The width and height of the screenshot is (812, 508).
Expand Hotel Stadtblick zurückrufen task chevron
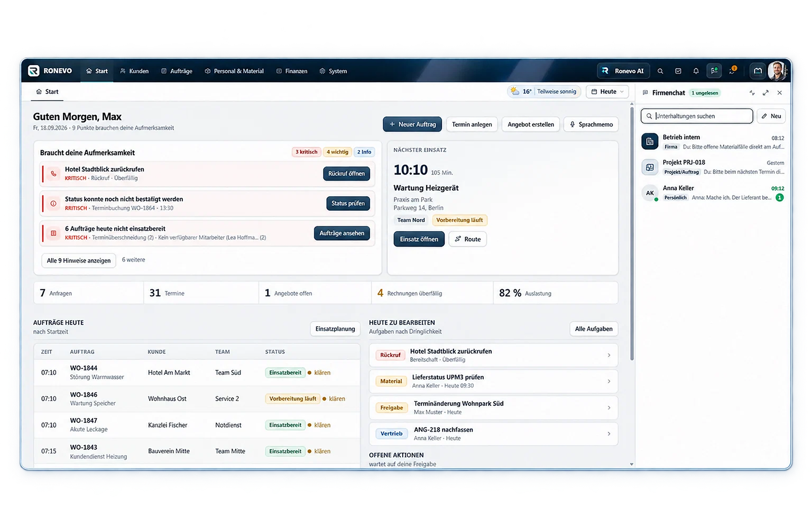[x=609, y=355]
